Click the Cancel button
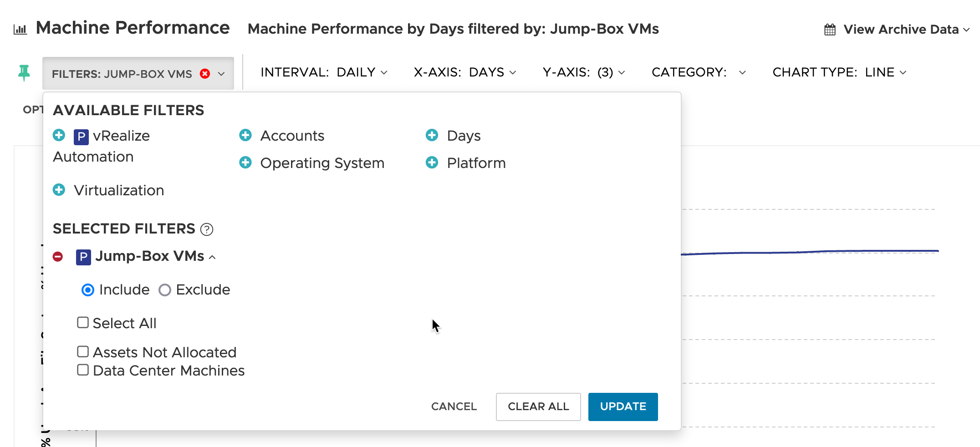The image size is (980, 447). (x=454, y=406)
